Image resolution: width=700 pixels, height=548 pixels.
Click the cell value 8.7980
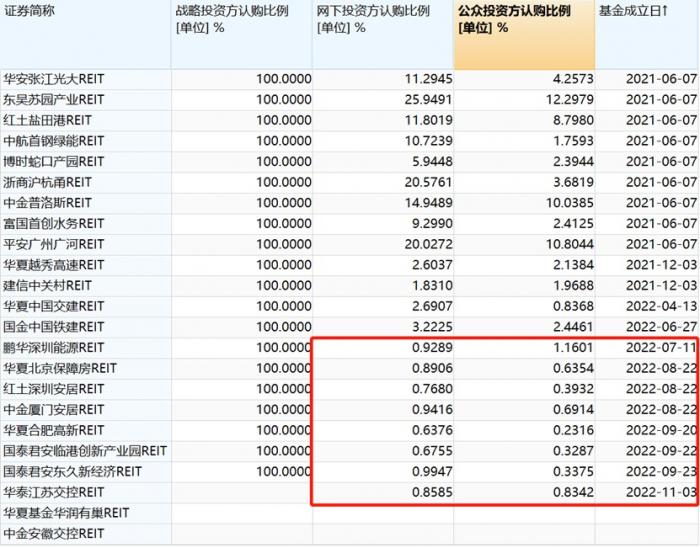[x=573, y=120]
